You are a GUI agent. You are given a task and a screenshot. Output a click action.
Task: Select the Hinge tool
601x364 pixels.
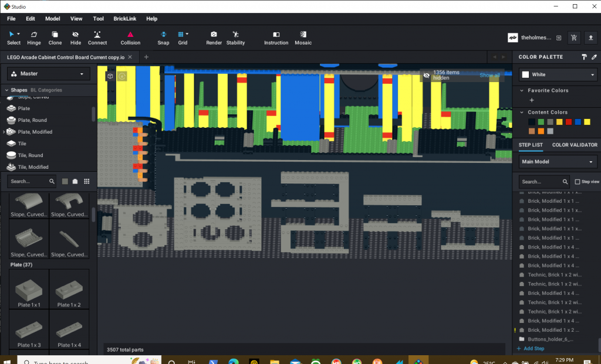point(33,37)
